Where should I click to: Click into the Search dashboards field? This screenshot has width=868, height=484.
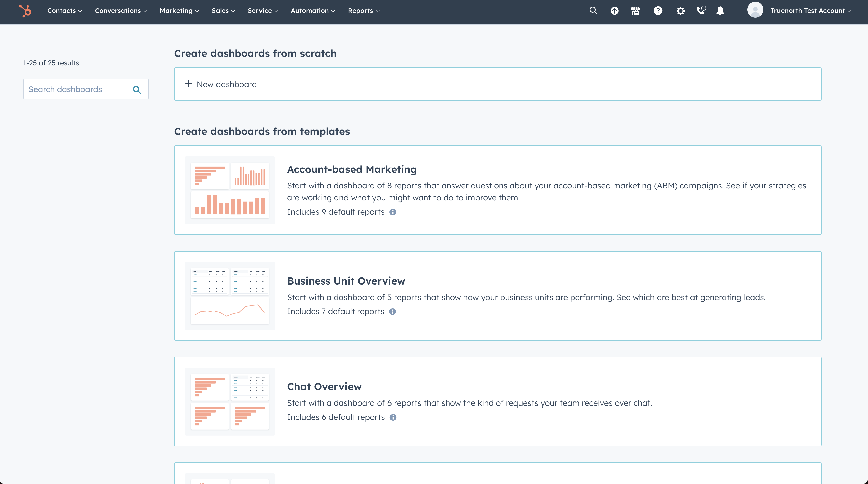(77, 89)
